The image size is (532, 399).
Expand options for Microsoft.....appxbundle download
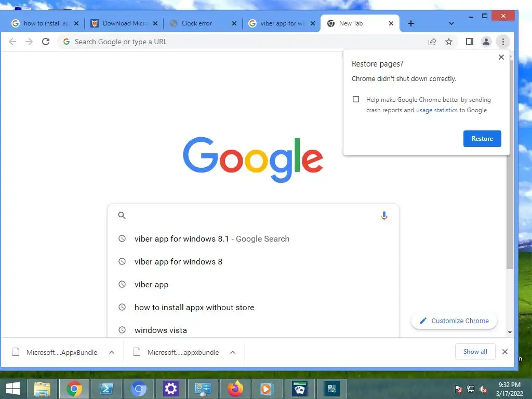coord(233,352)
